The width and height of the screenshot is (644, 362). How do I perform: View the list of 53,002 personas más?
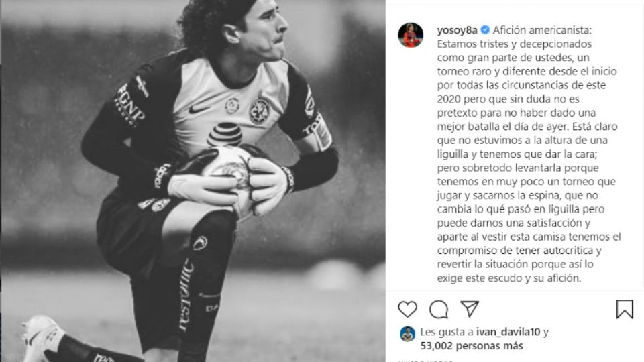472,346
